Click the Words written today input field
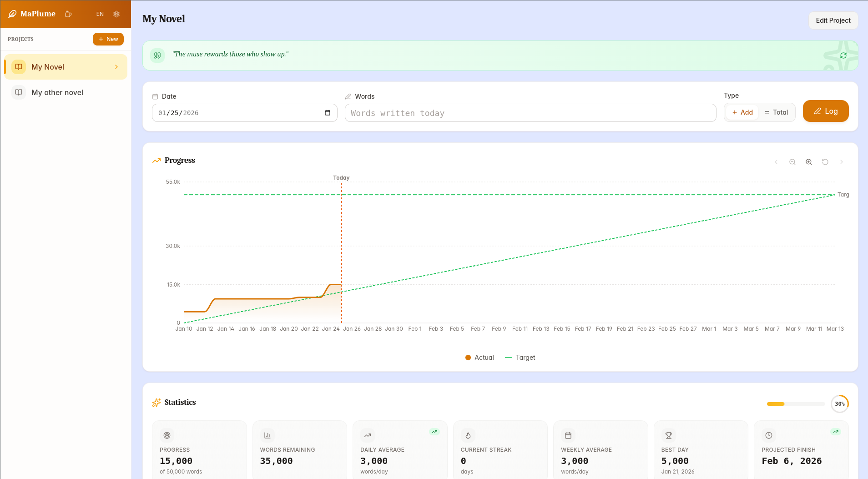The image size is (868, 479). click(x=530, y=113)
